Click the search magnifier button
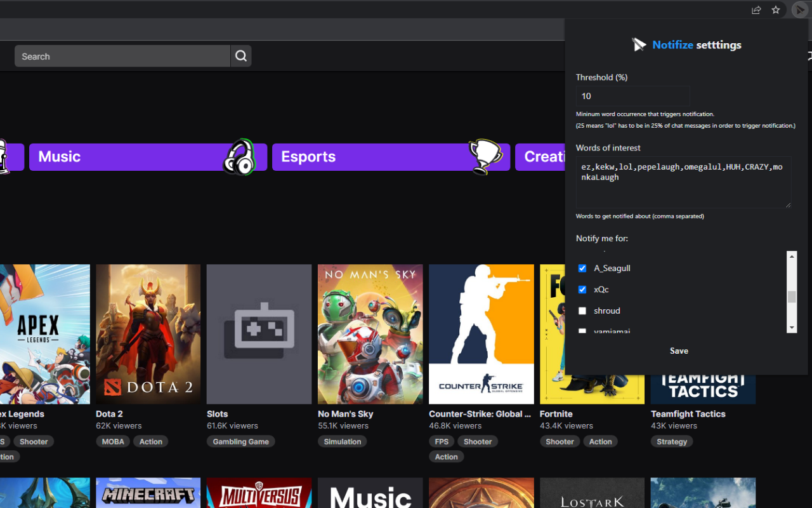 (x=241, y=56)
